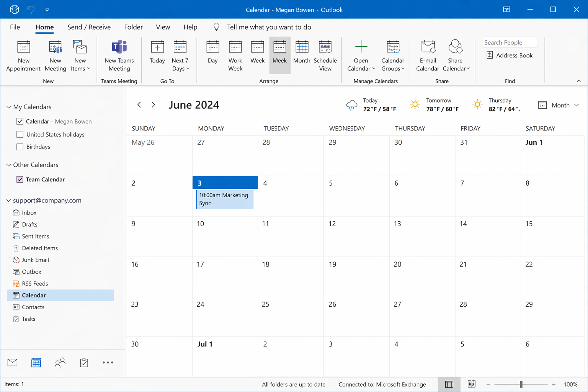Click the New Appointment icon
This screenshot has width=588, height=392.
23,47
